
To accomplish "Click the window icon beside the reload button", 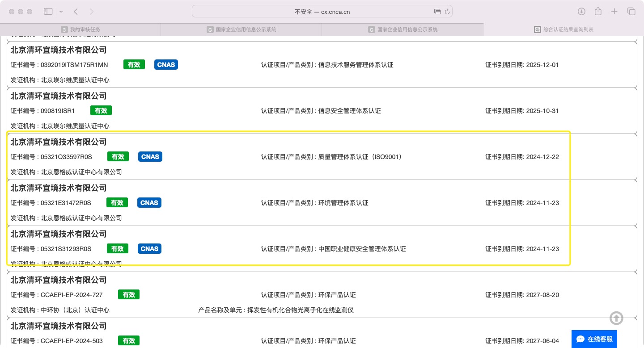I will click(x=437, y=12).
